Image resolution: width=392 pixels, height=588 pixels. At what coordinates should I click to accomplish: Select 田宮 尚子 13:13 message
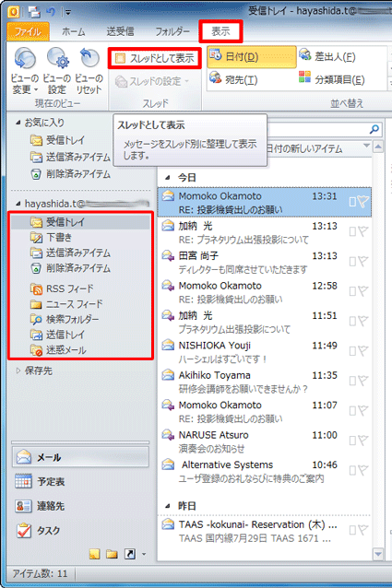[x=265, y=263]
